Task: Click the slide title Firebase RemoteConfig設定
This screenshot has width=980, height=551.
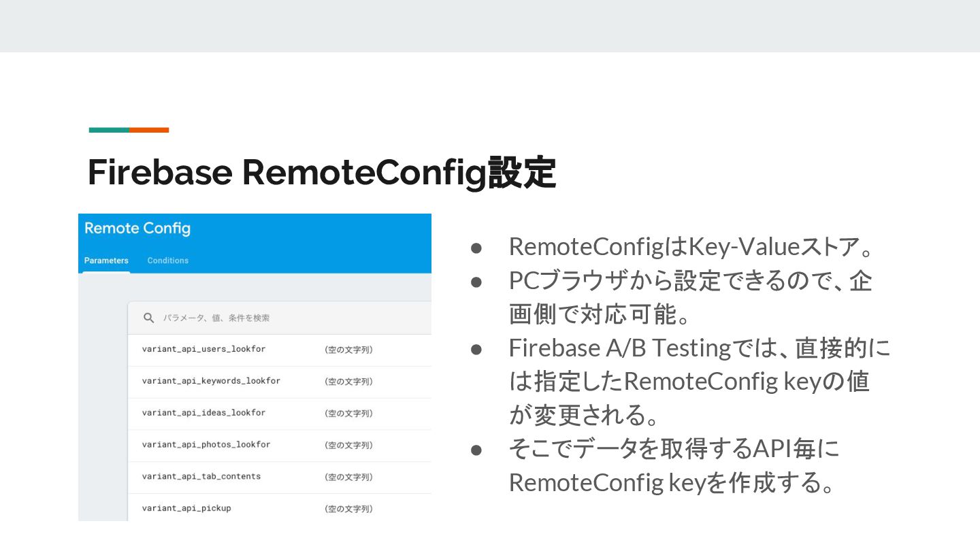Action: click(x=322, y=173)
